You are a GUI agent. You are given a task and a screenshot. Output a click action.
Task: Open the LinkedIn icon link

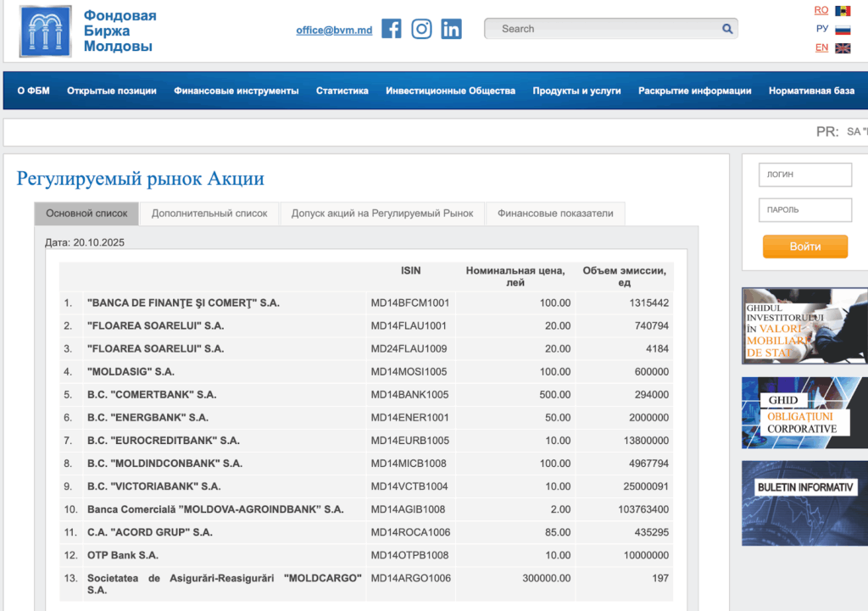(x=452, y=29)
